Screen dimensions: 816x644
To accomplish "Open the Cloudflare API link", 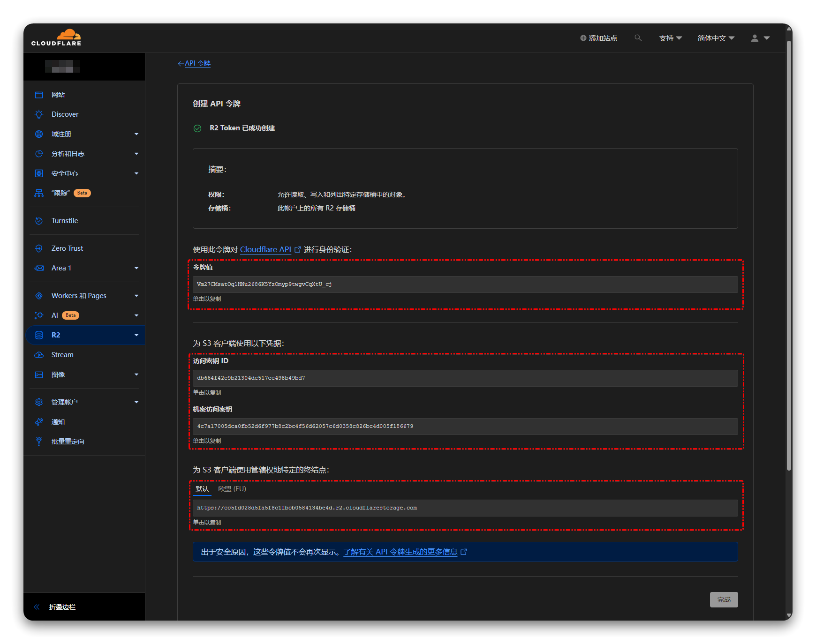I will pos(265,249).
